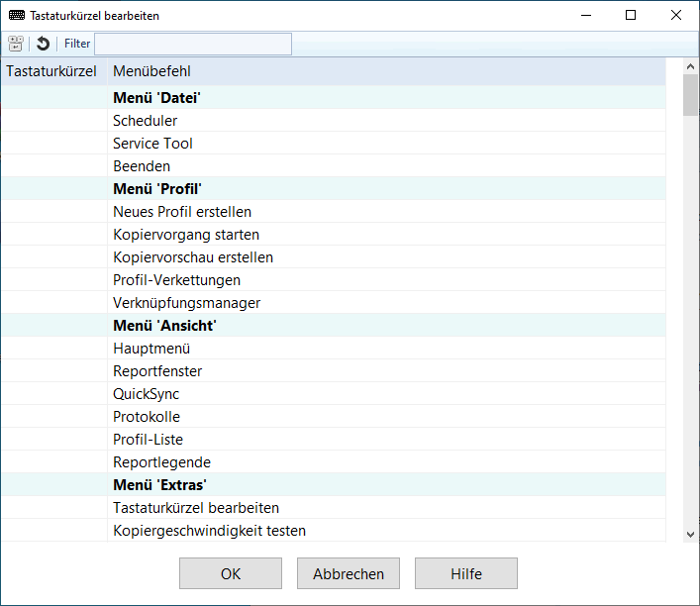Choose the Beenden command in the list
Viewport: 700px width, 606px height.
point(142,166)
